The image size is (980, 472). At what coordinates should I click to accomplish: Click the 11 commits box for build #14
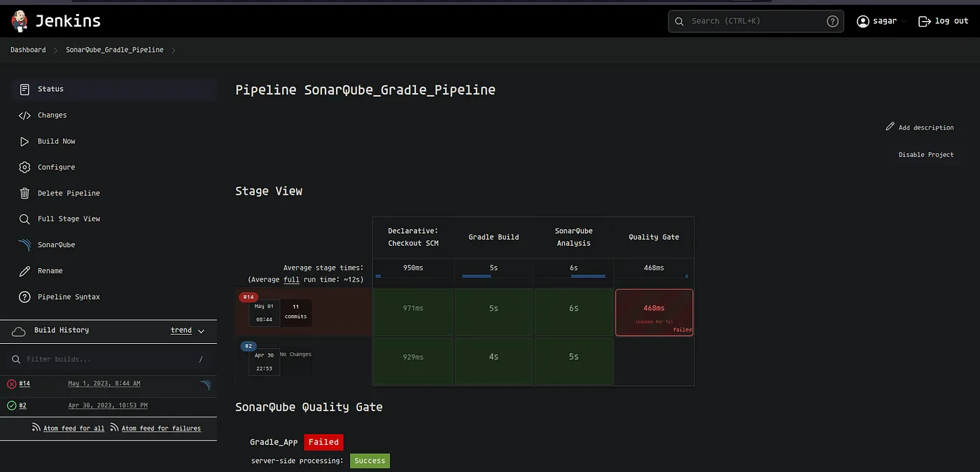(296, 312)
